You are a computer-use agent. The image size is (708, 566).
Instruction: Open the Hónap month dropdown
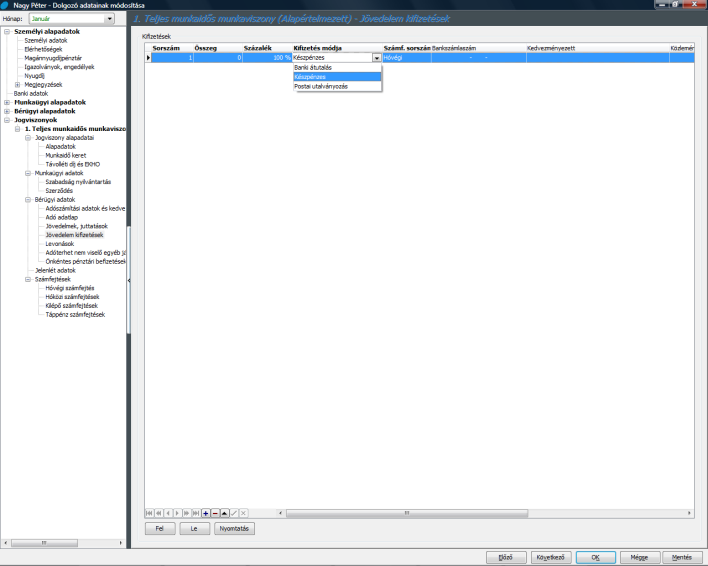point(109,19)
